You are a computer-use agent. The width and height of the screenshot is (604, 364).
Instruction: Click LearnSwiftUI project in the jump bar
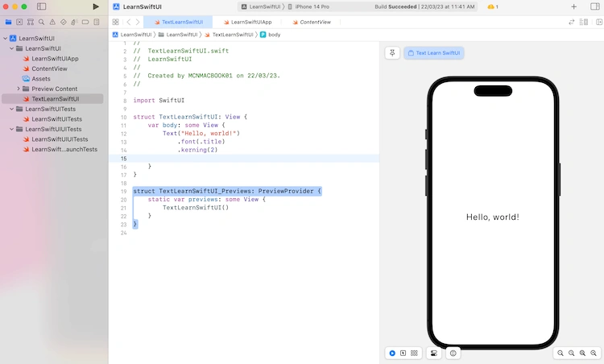pos(132,35)
